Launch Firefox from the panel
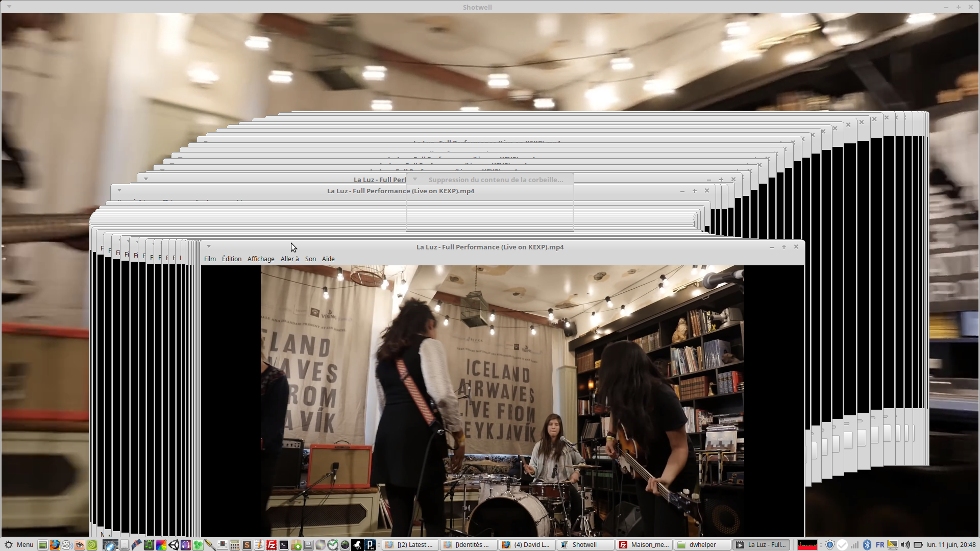The height and width of the screenshot is (551, 980). tap(55, 545)
